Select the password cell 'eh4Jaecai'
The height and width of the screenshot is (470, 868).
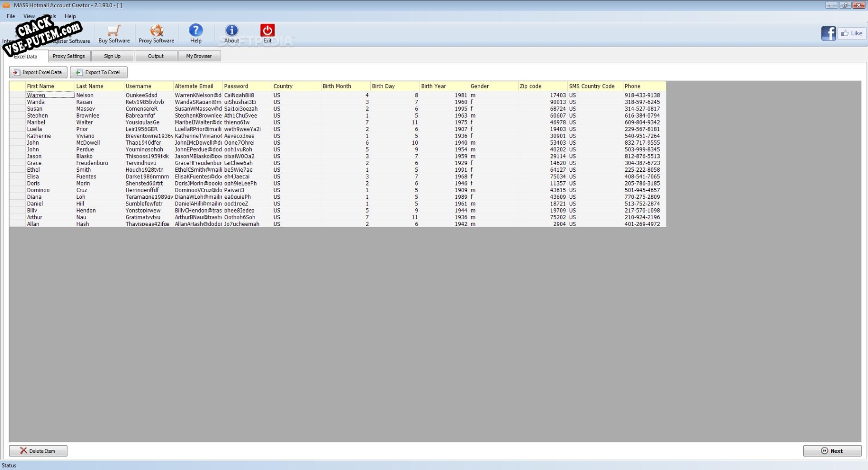pos(247,176)
